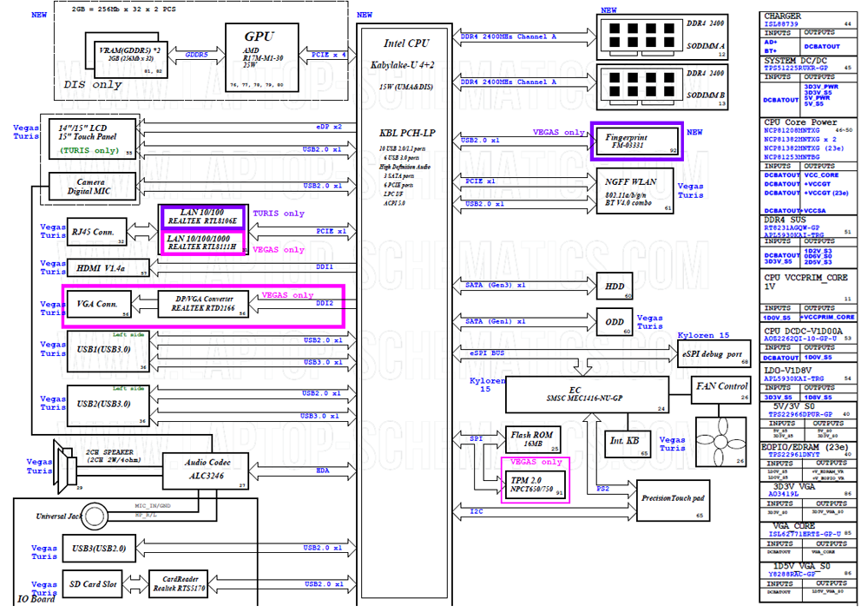Click the PS2 bus label
Screen dimensions: 868x612
coord(603,489)
